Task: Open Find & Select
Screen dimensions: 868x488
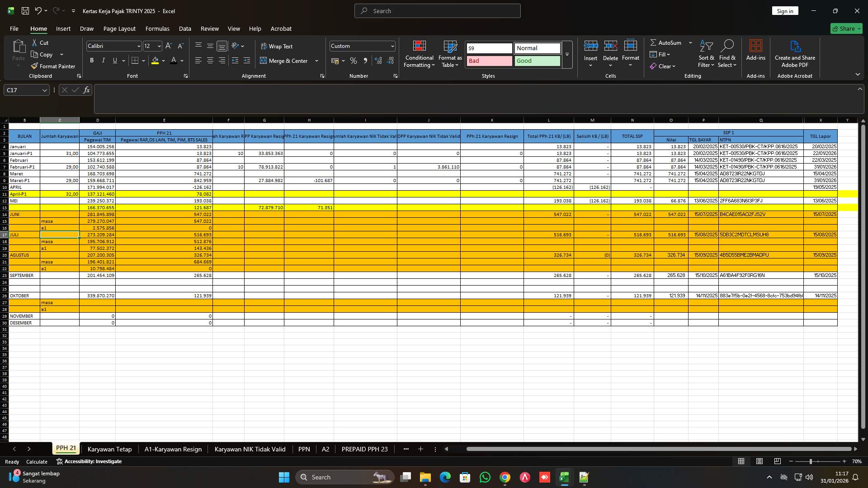Action: (x=727, y=54)
